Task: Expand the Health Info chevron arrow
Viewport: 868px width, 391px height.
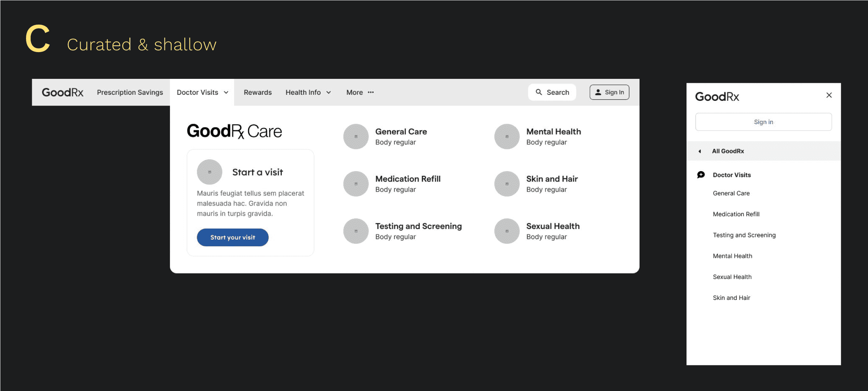Action: point(329,93)
